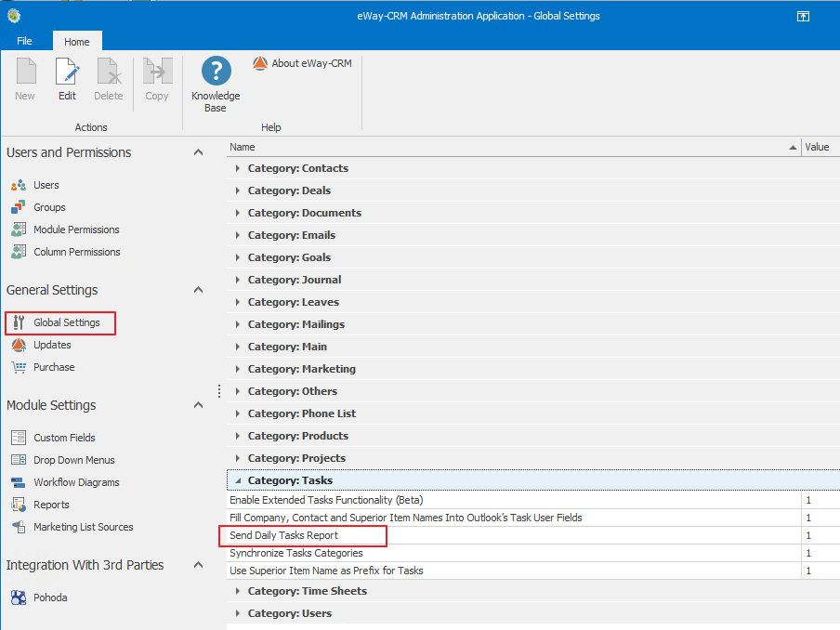Select Category: Goals row label
The width and height of the screenshot is (840, 630).
[290, 257]
